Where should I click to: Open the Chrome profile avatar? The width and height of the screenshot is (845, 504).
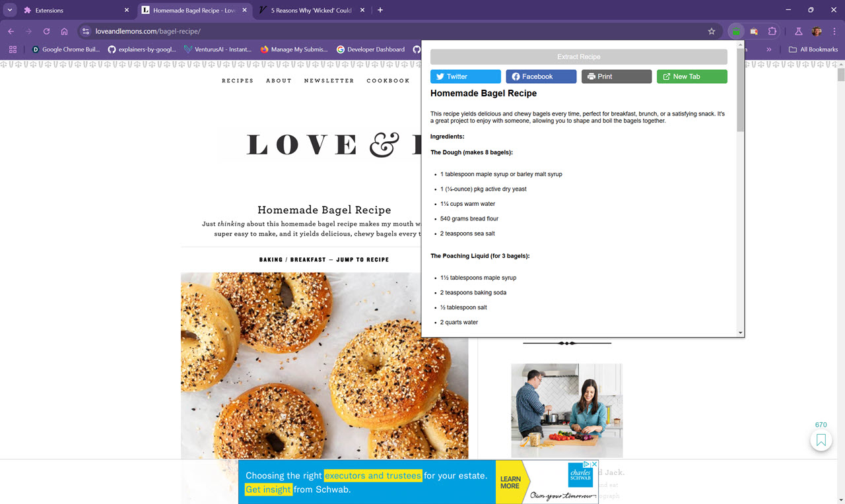tap(817, 31)
